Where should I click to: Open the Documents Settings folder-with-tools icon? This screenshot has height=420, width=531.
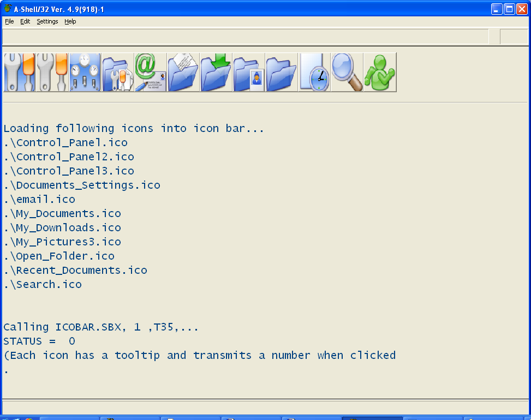tap(117, 72)
